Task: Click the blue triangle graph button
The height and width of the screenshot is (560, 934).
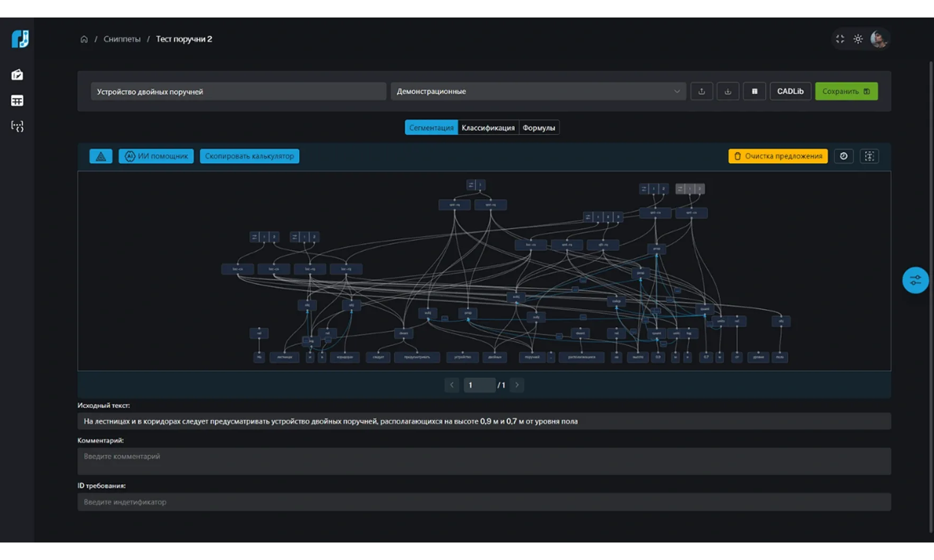Action: click(101, 156)
